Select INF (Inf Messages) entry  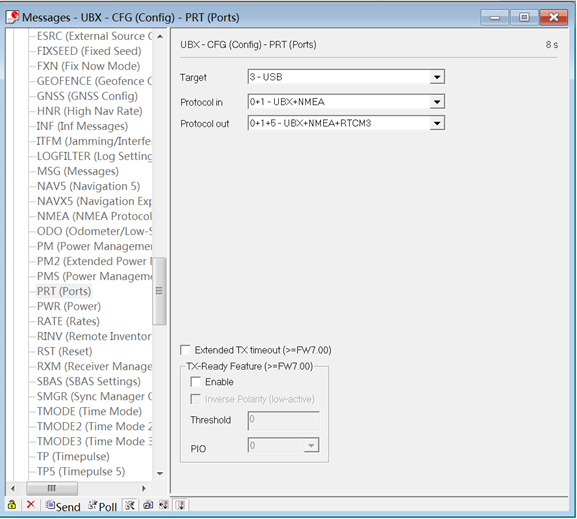click(x=82, y=126)
